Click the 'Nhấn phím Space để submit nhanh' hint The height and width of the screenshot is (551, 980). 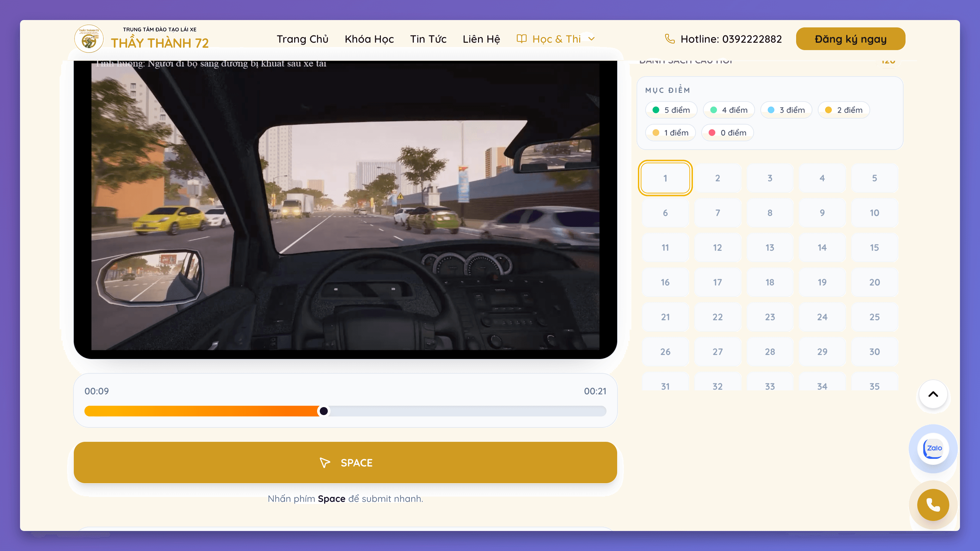tap(345, 499)
